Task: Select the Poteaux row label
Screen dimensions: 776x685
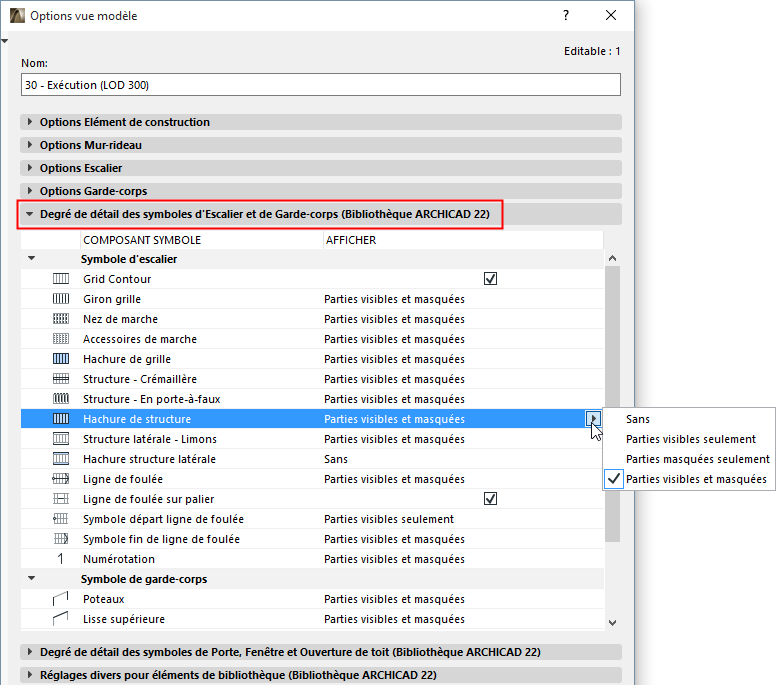Action: (103, 599)
